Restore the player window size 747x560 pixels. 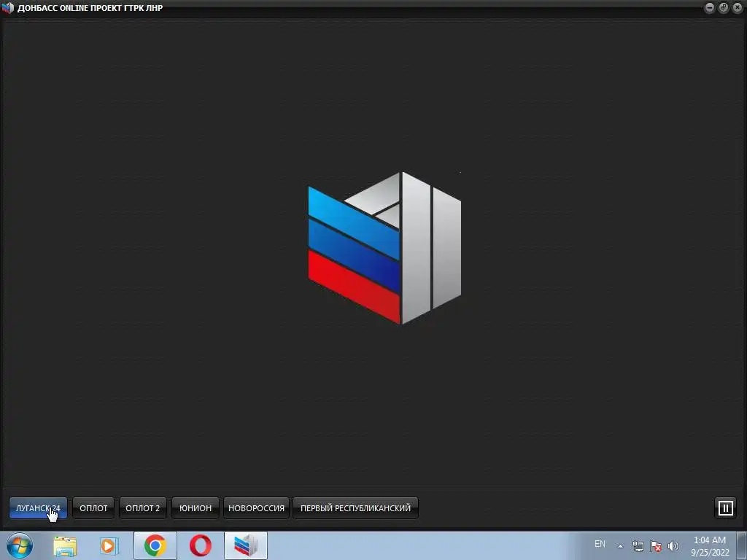click(x=723, y=7)
